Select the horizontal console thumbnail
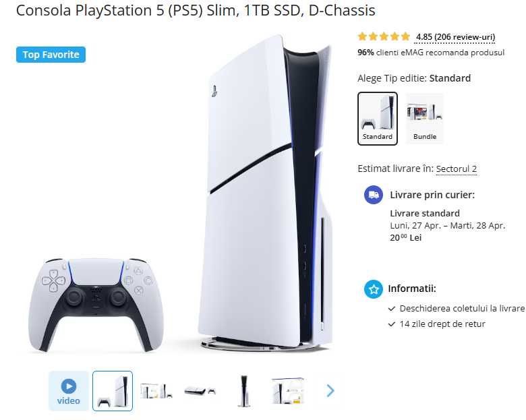526x420 pixels. coord(200,391)
